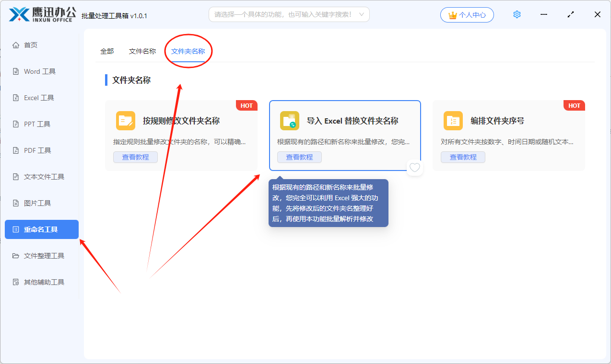
Task: Switch to the 文件名称 tab
Action: [142, 50]
